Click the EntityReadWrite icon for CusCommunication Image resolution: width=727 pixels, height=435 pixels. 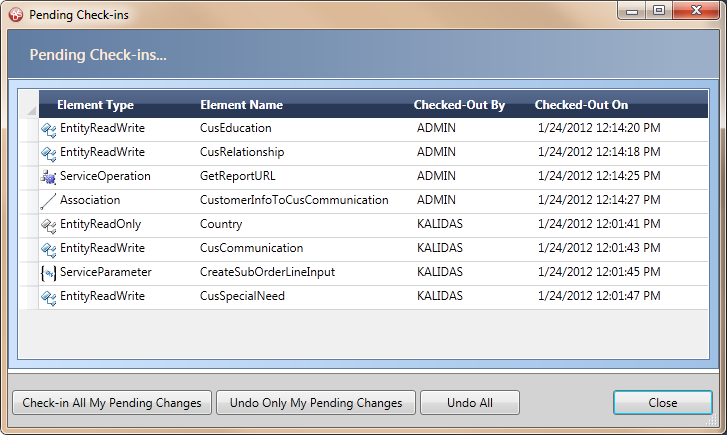pyautogui.click(x=48, y=249)
